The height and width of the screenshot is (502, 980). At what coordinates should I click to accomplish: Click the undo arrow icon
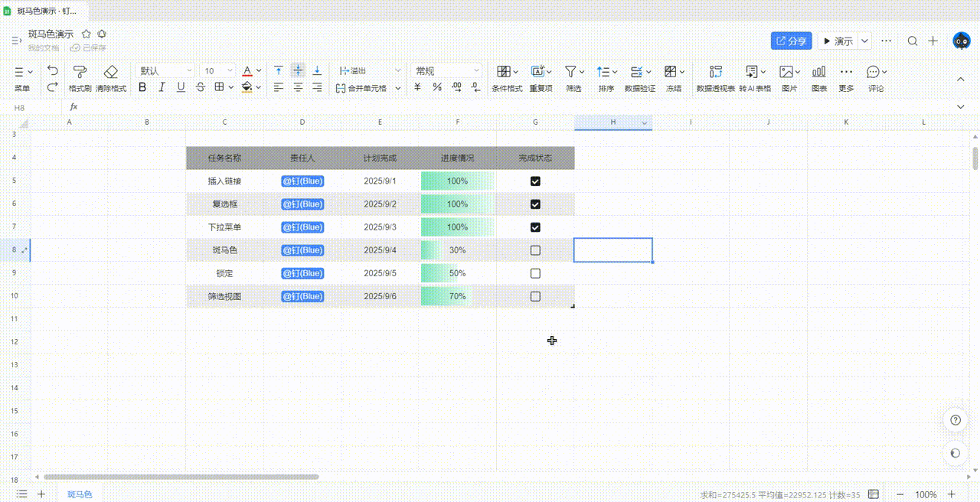[52, 70]
